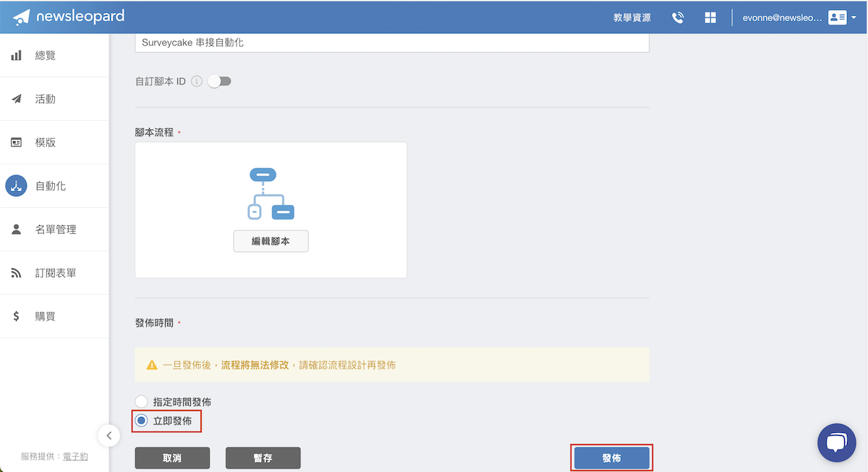Open the phone support icon
This screenshot has width=868, height=472.
[678, 17]
